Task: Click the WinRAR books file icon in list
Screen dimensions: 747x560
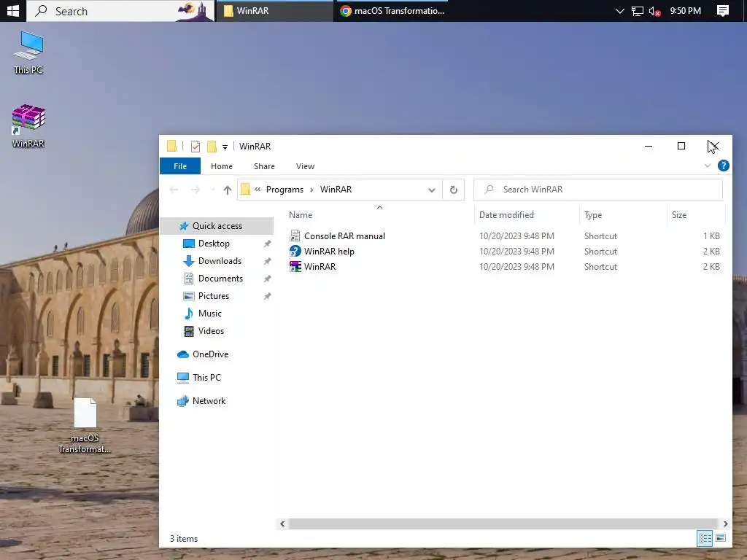Action: pyautogui.click(x=295, y=266)
